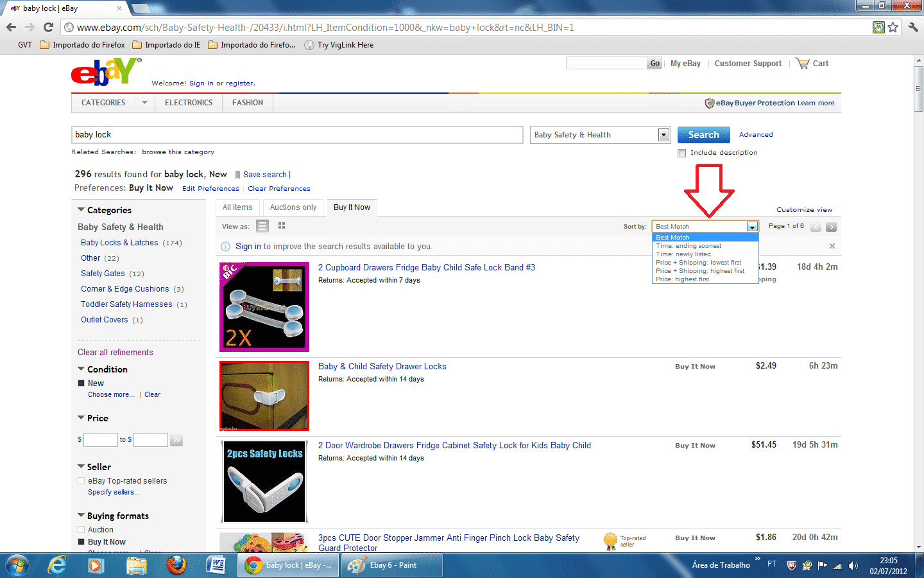
Task: Go to next results page arrow
Action: (x=831, y=227)
